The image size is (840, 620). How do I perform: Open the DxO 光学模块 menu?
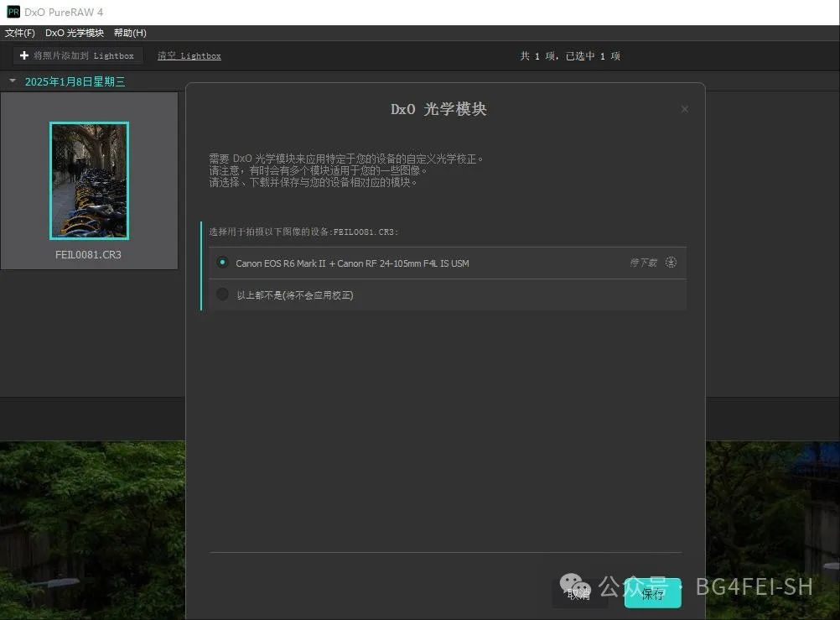pyautogui.click(x=75, y=34)
